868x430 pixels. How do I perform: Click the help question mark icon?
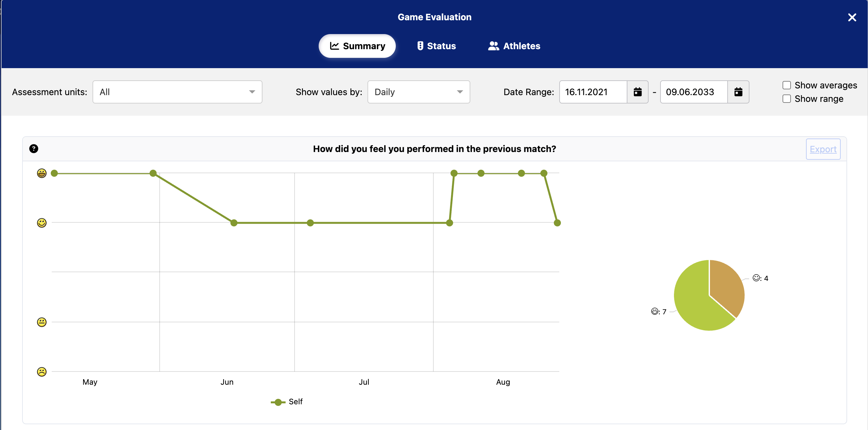tap(34, 148)
